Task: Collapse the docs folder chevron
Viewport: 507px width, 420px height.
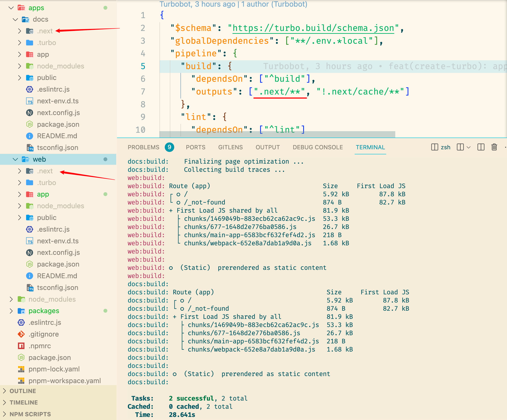Action: pos(15,19)
